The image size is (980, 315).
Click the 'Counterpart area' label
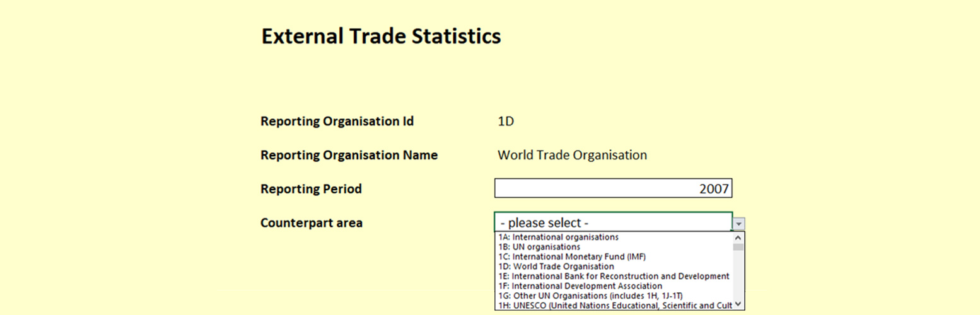point(311,222)
